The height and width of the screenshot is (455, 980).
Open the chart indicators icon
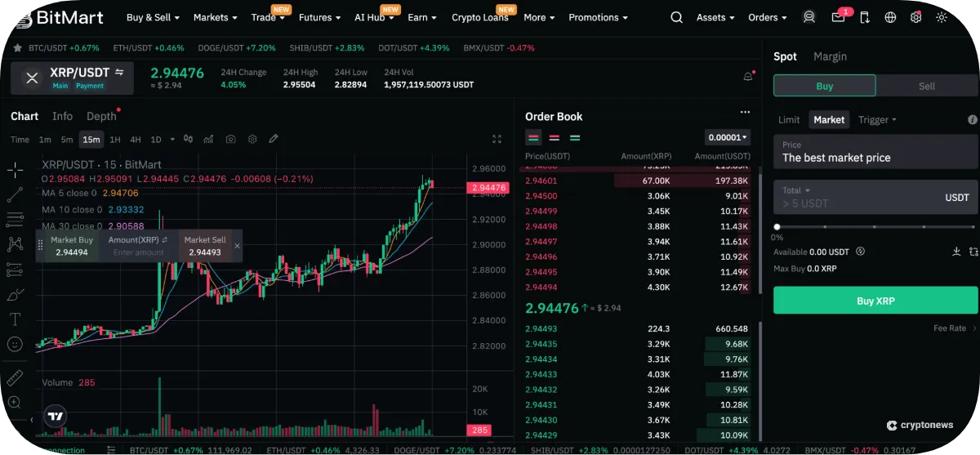click(209, 139)
